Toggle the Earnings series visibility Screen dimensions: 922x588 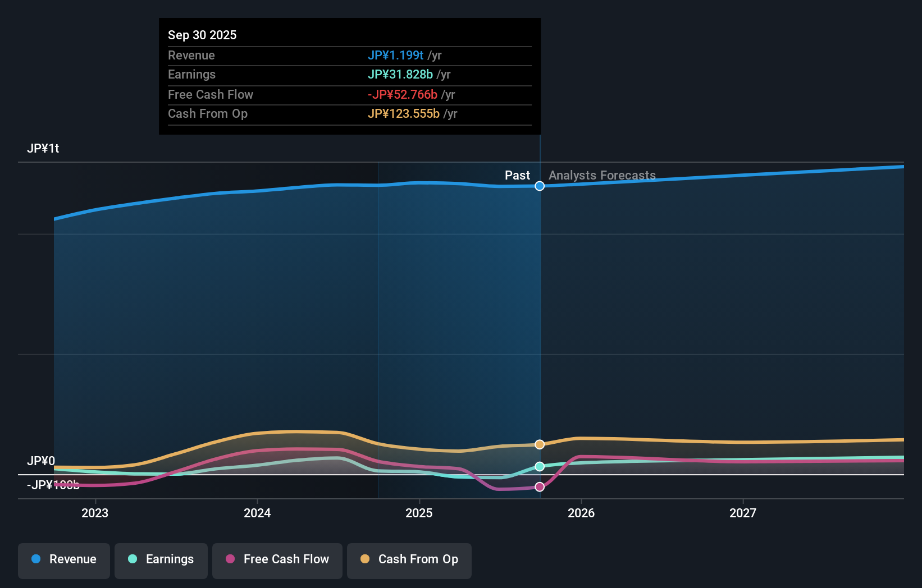[x=161, y=560]
